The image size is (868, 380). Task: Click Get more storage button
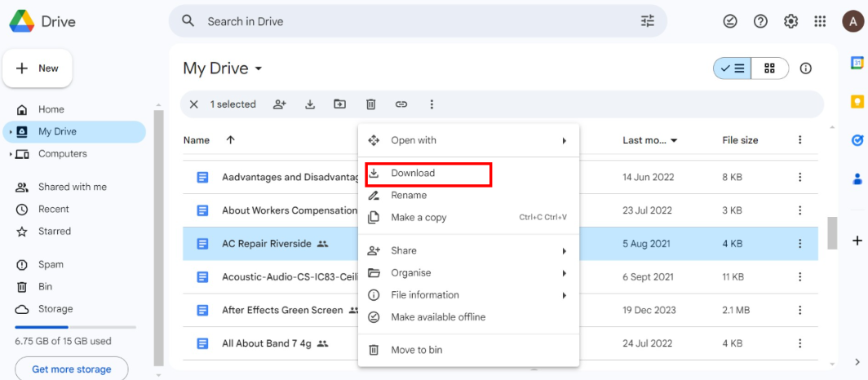[x=71, y=369]
